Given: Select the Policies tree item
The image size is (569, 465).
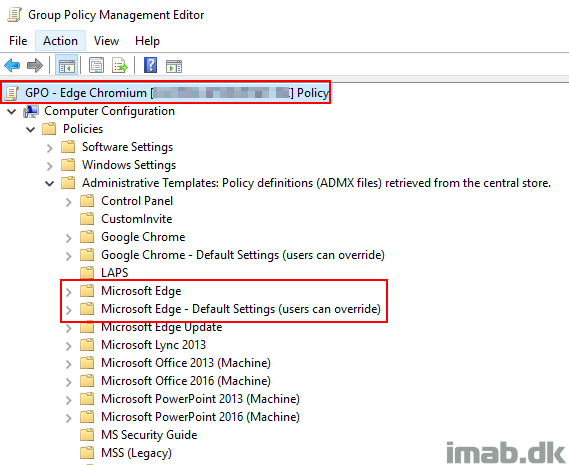Looking at the screenshot, I should tap(83, 129).
